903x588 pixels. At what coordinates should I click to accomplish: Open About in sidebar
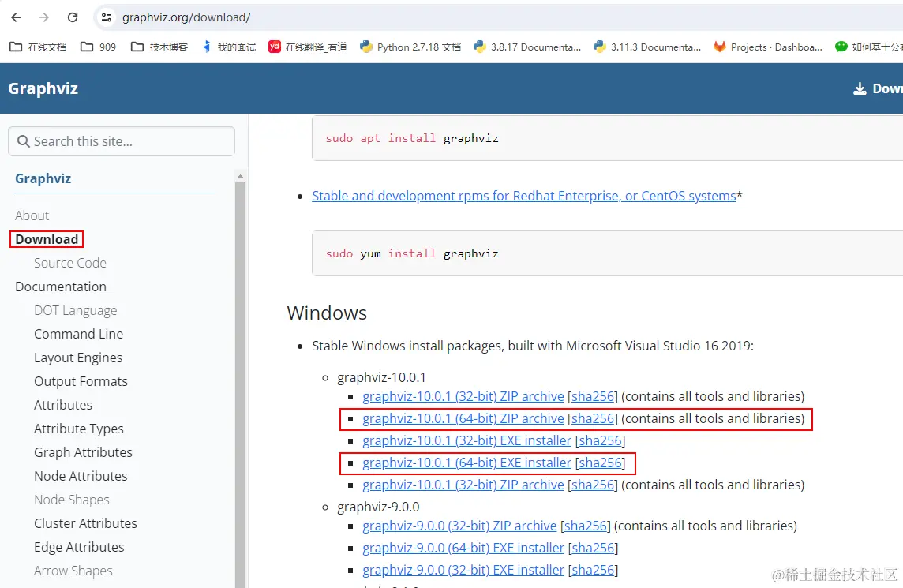pyautogui.click(x=32, y=215)
